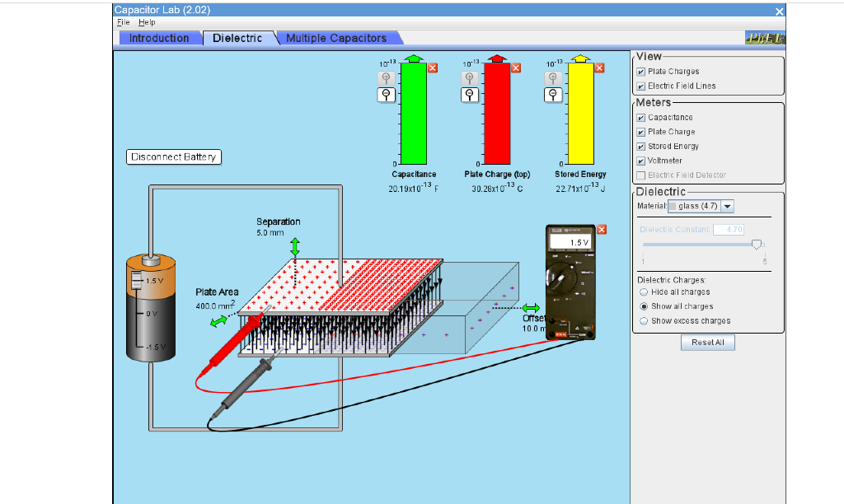Toggle the Electric Field Lines checkbox
844x504 pixels.
click(x=640, y=86)
